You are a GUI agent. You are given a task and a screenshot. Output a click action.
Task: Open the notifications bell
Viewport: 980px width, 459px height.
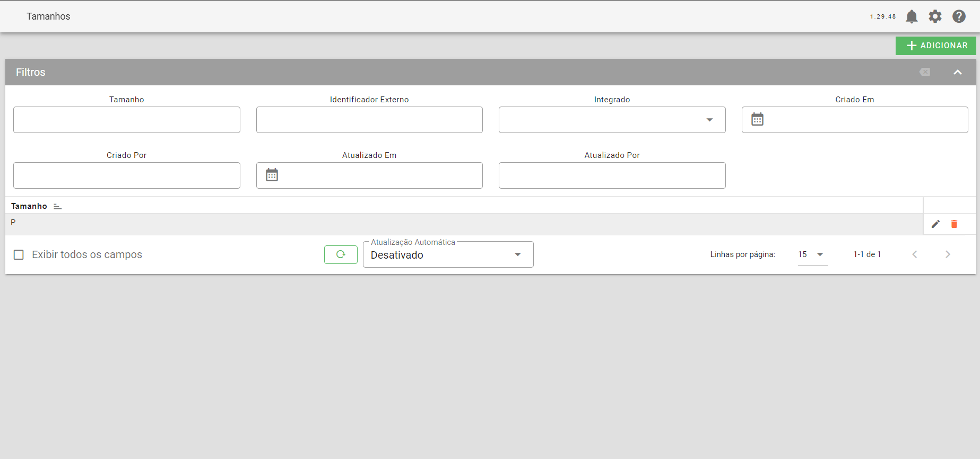click(912, 16)
